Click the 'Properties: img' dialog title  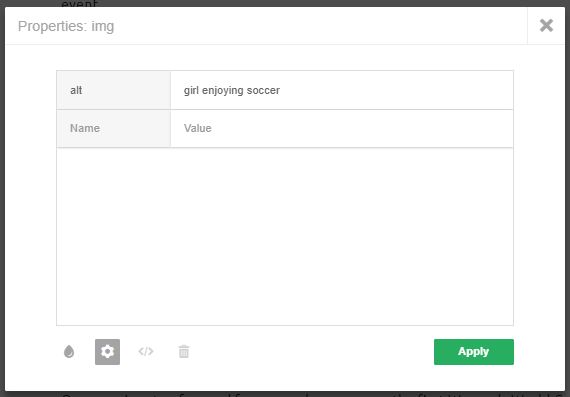(x=66, y=26)
